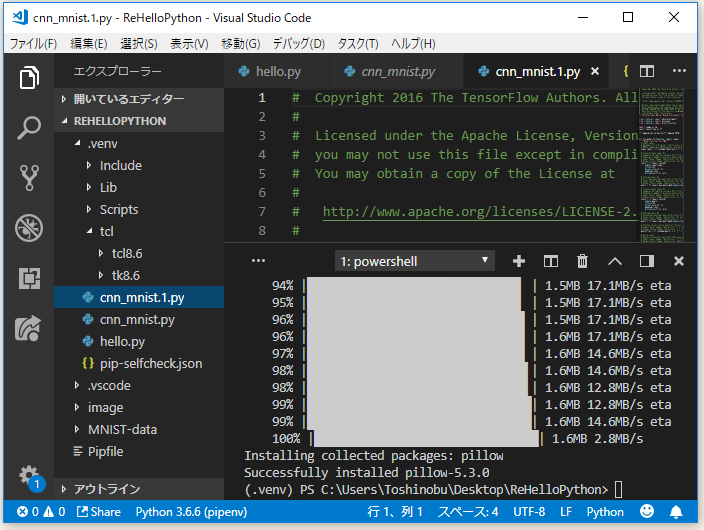Expand the Include folder

click(139, 166)
